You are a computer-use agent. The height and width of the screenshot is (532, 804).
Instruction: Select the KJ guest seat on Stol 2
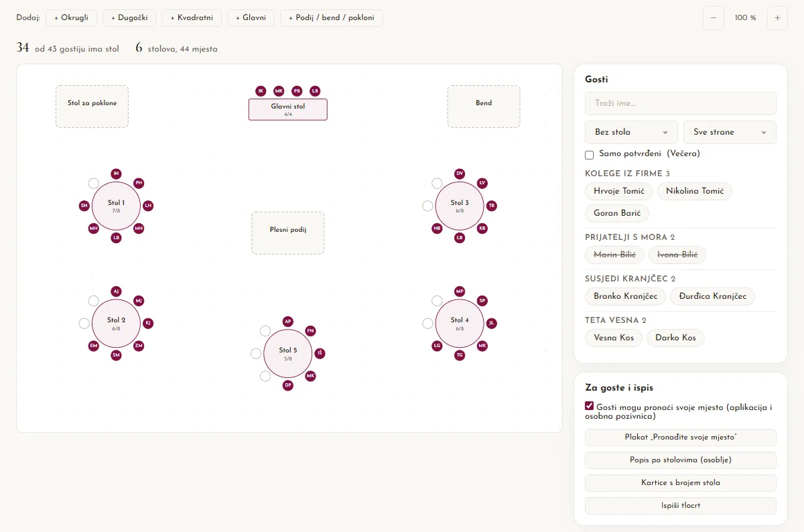[x=148, y=323]
